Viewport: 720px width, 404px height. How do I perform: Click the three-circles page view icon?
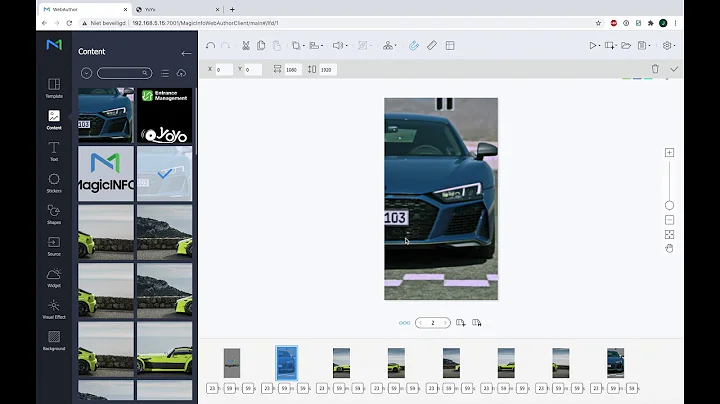[x=405, y=323]
